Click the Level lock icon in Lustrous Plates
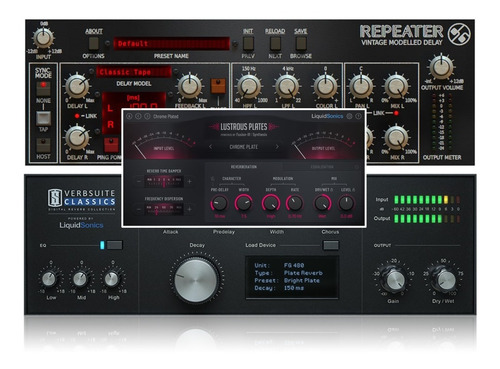500x369 pixels. [x=353, y=190]
